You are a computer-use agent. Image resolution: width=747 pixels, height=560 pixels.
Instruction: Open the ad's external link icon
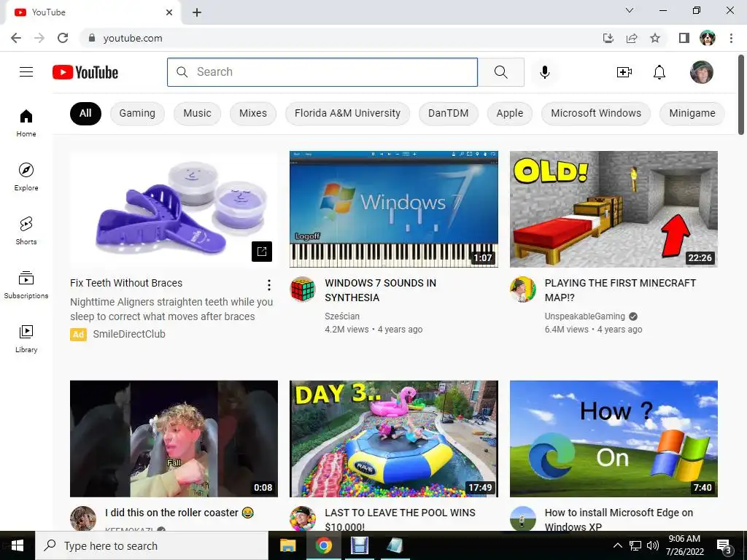pyautogui.click(x=262, y=252)
